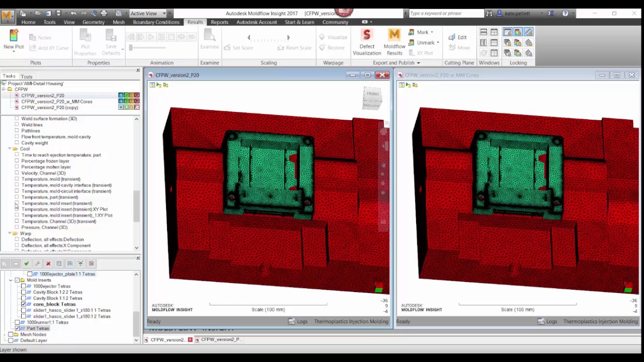Select CFPW_version2_P20_w_MM Cores study
The width and height of the screenshot is (644, 362).
(57, 102)
